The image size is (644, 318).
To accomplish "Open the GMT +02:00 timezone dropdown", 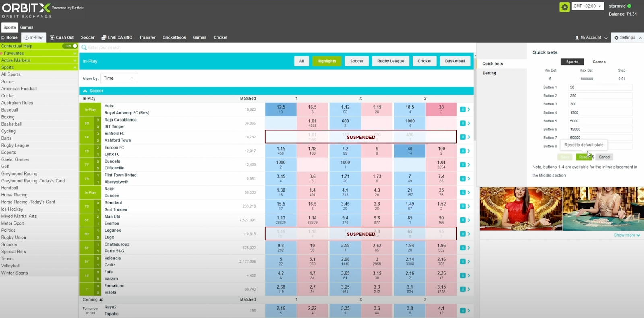I will pos(587,6).
